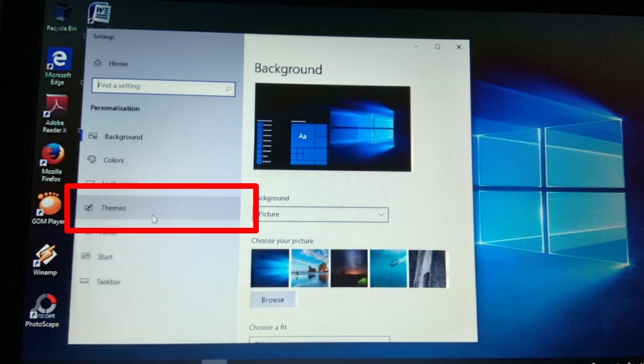The height and width of the screenshot is (364, 644).
Task: Open the Start customization settings
Action: tap(105, 256)
